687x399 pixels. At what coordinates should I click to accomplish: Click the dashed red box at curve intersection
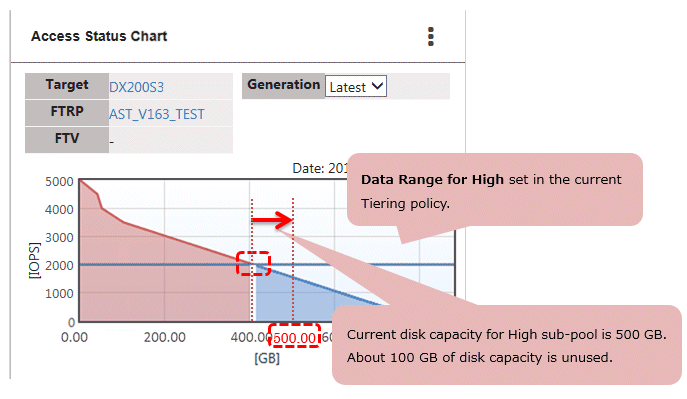(253, 264)
